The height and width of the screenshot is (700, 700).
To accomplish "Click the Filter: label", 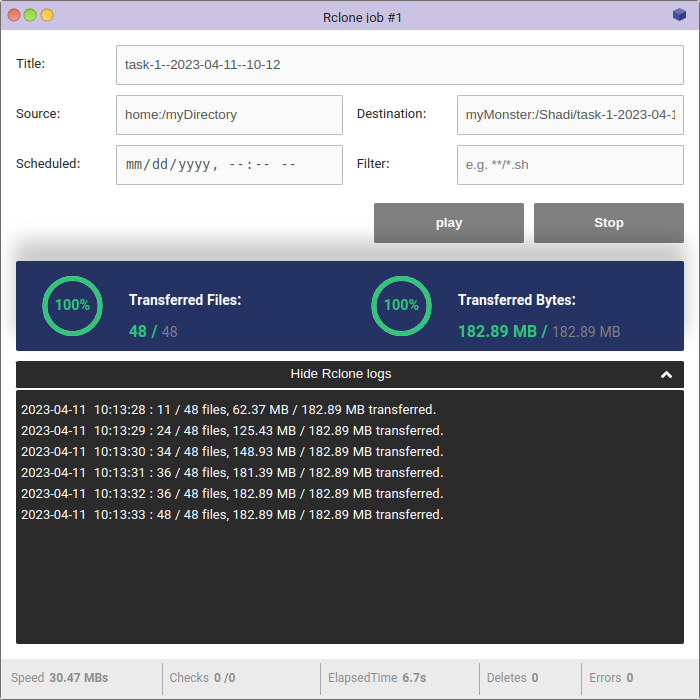I will pos(373,164).
